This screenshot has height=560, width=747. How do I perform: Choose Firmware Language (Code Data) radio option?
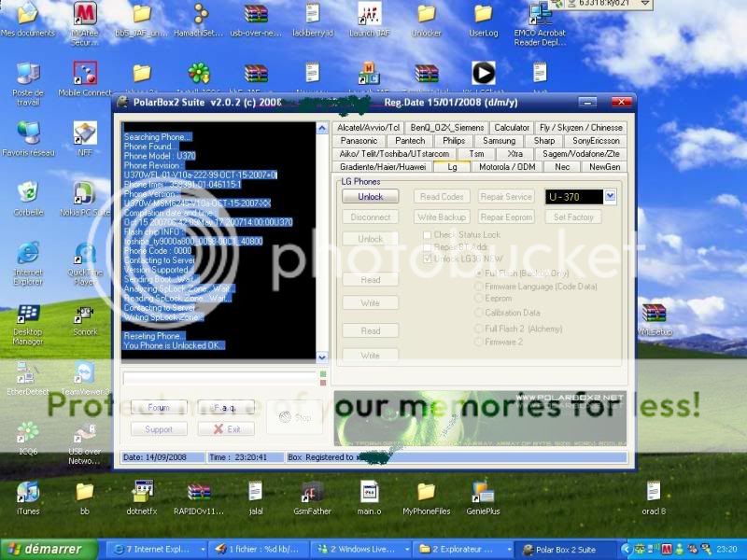coord(479,287)
